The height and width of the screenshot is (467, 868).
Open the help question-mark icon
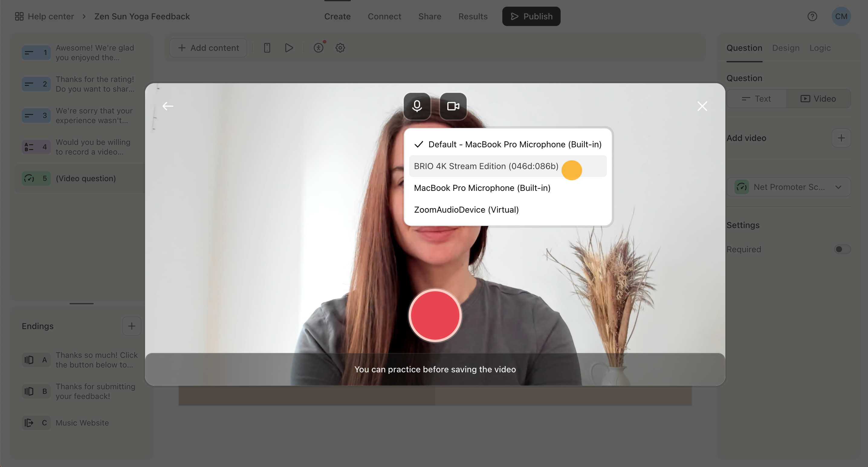[x=812, y=16]
